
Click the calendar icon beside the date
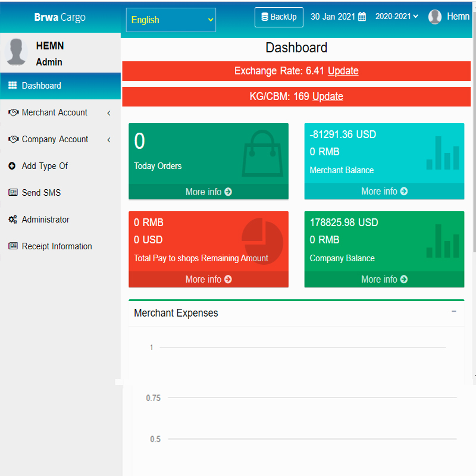[x=362, y=17]
